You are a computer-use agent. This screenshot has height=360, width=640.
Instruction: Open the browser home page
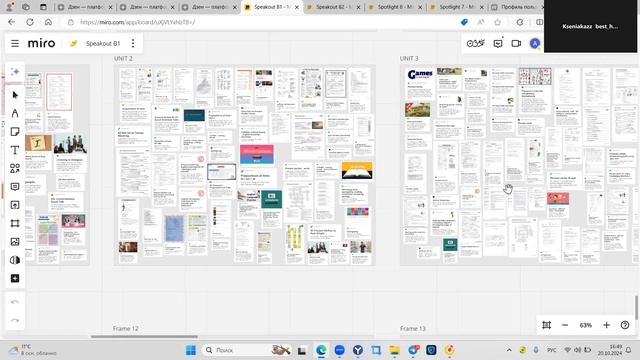(x=48, y=22)
